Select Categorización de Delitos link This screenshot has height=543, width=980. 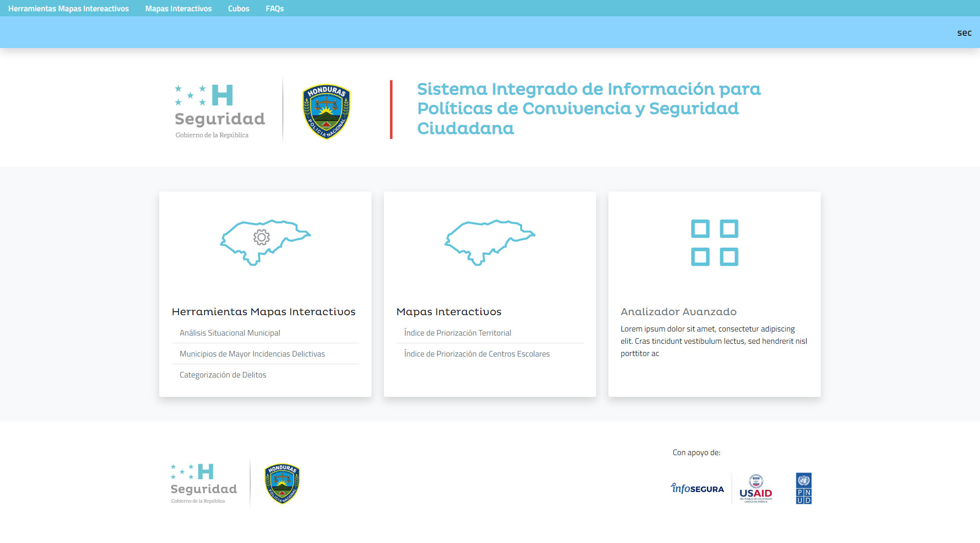click(223, 375)
